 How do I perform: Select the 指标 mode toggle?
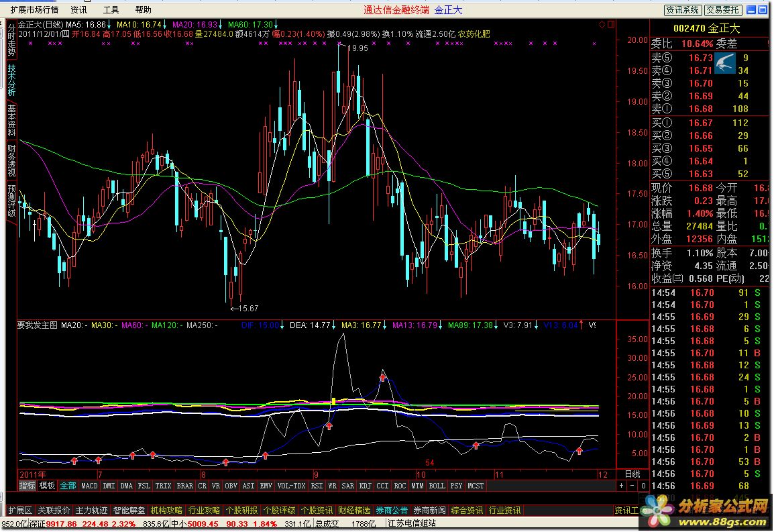pyautogui.click(x=27, y=486)
